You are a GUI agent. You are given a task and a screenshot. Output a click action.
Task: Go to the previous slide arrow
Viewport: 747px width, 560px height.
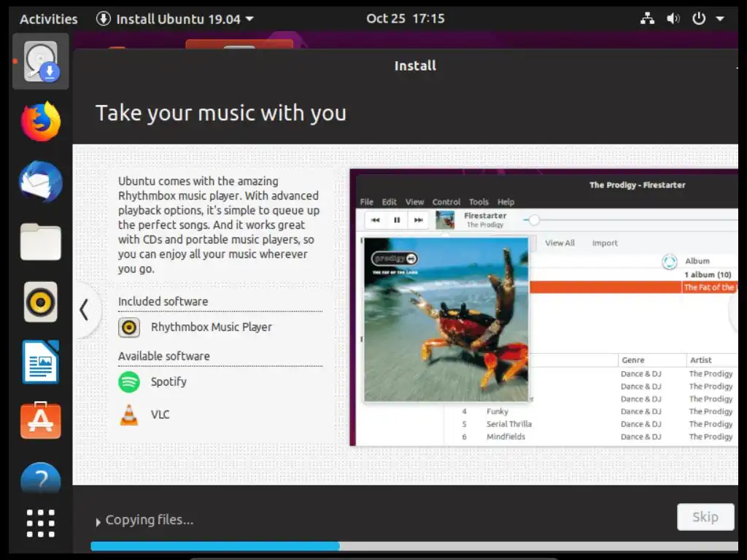pyautogui.click(x=85, y=310)
